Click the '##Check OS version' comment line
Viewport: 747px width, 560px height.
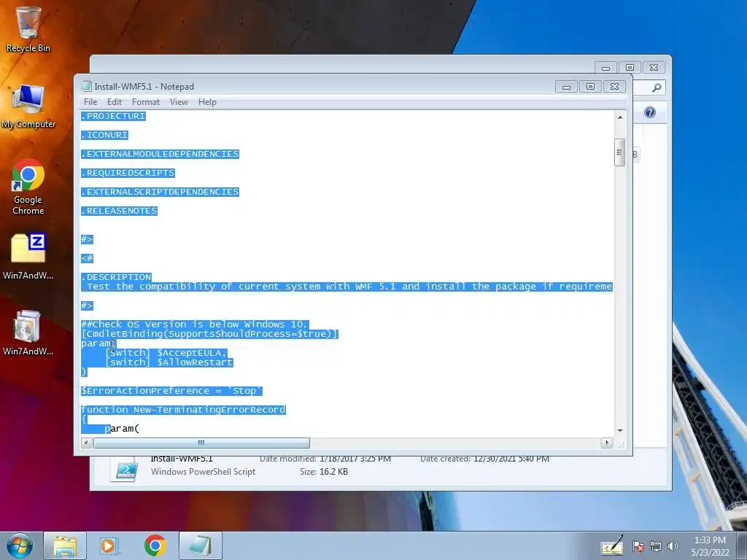[x=196, y=324]
